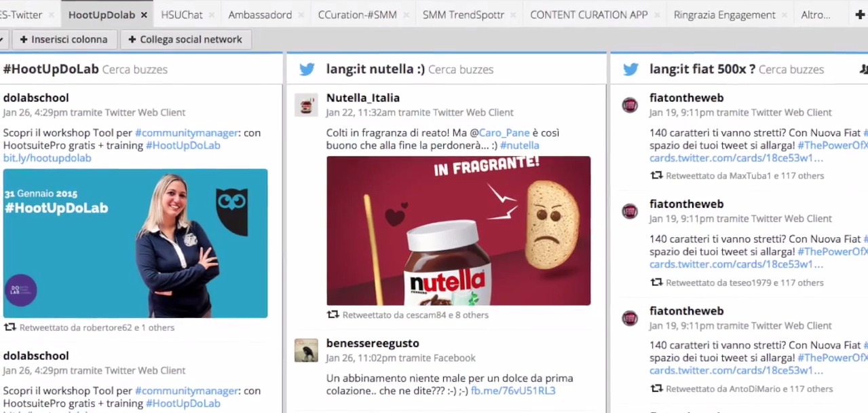Close the HSUChat tab
Image resolution: width=868 pixels, height=413 pixels.
[x=212, y=15]
